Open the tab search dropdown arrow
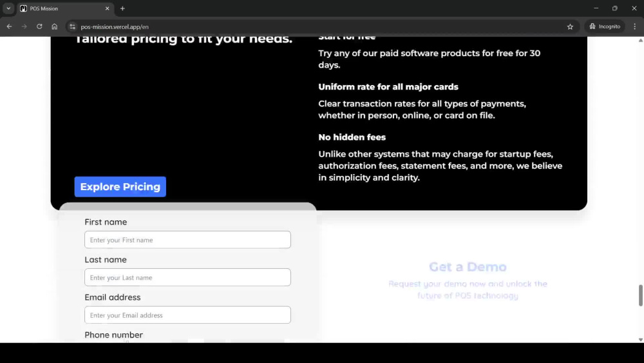The image size is (644, 363). pyautogui.click(x=8, y=8)
